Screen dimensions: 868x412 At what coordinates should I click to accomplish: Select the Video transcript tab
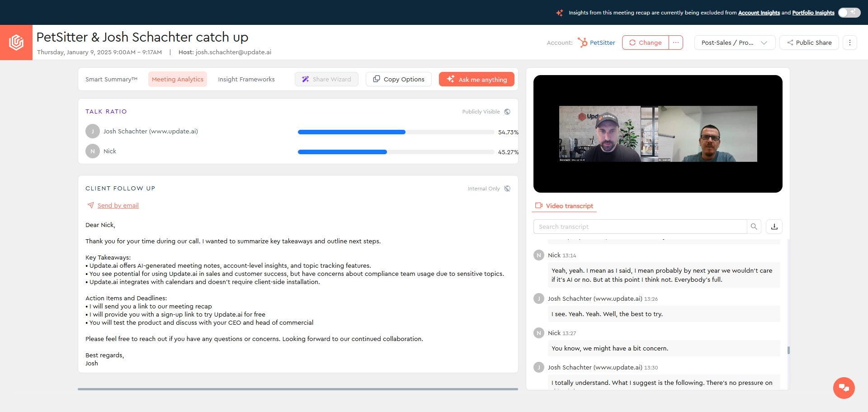[564, 206]
